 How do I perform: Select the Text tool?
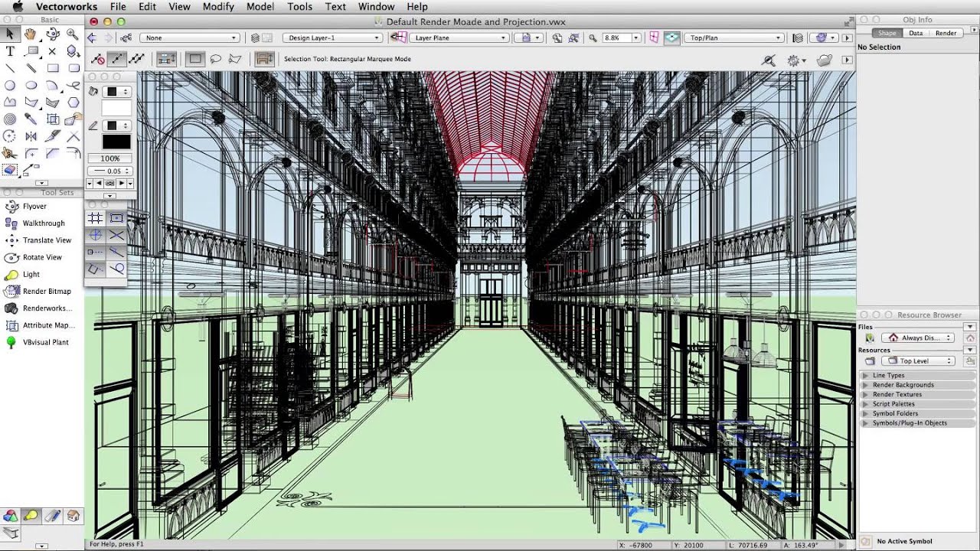[x=10, y=51]
